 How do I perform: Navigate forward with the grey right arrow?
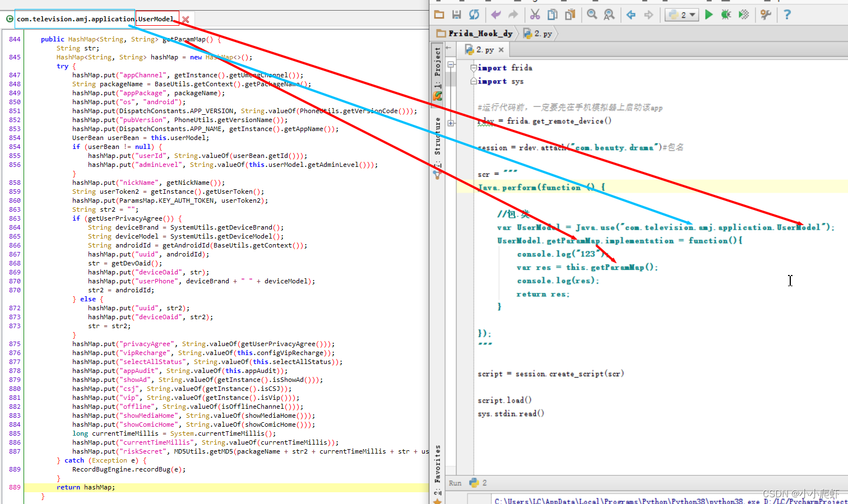point(648,15)
